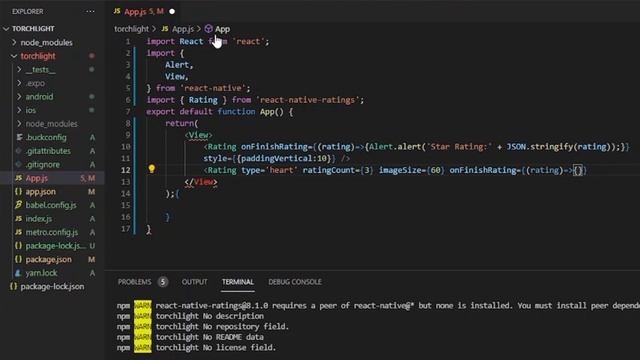Open the DEBUG CONSOLE panel tab
The height and width of the screenshot is (360, 640).
[x=295, y=282]
